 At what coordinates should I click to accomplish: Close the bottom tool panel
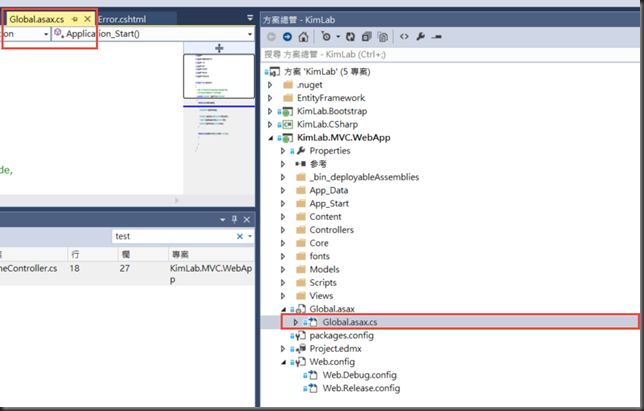pos(246,220)
